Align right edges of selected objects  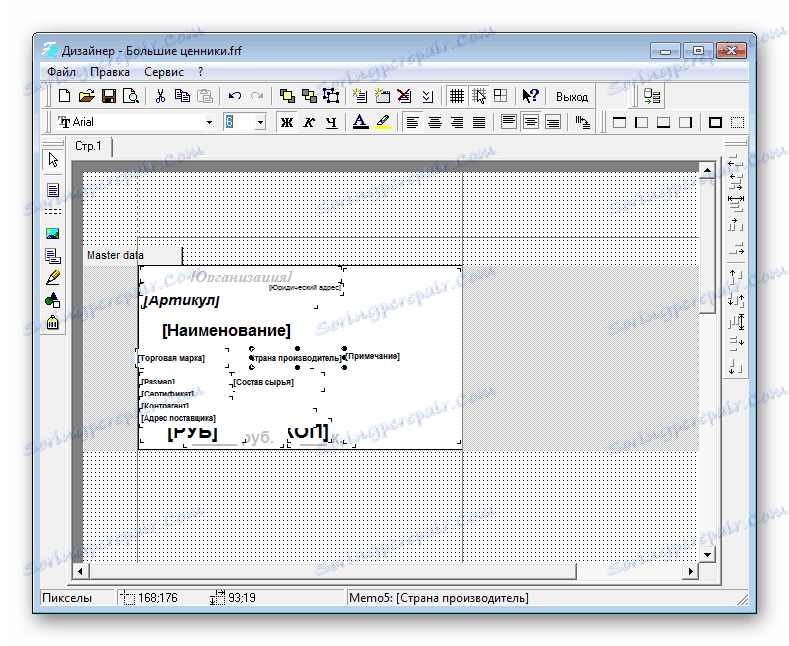point(735,248)
